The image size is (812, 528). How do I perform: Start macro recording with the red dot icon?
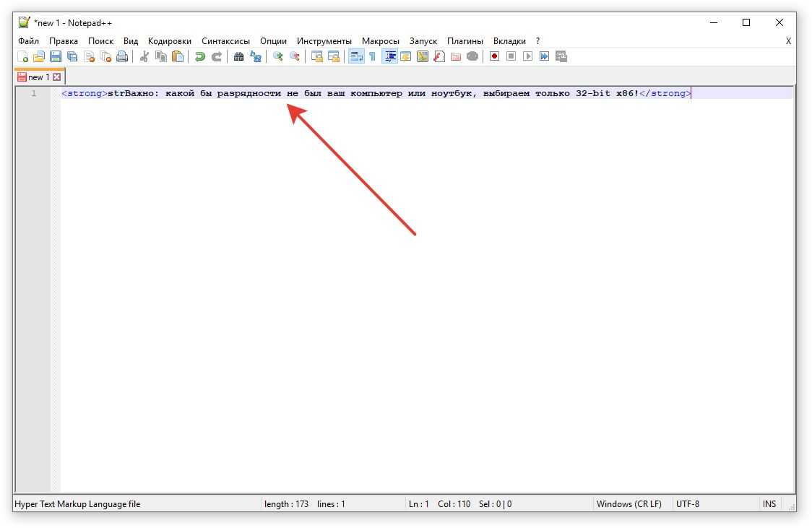tap(494, 56)
